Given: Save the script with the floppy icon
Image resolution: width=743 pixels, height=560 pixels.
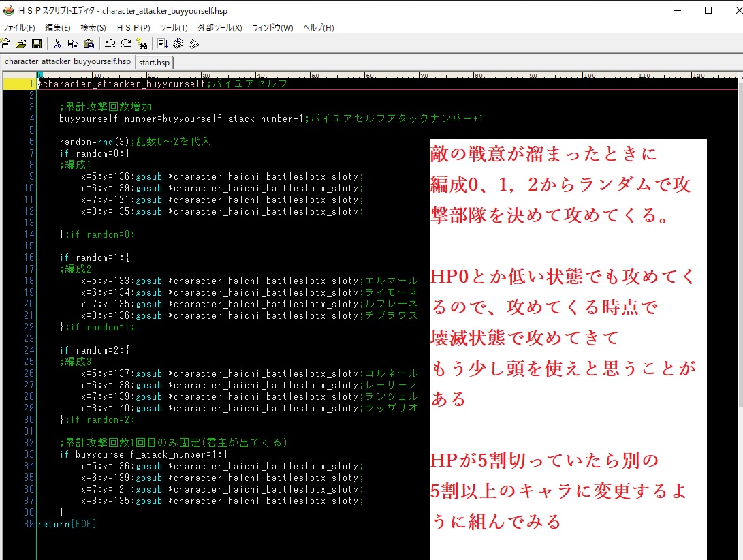Looking at the screenshot, I should [37, 44].
